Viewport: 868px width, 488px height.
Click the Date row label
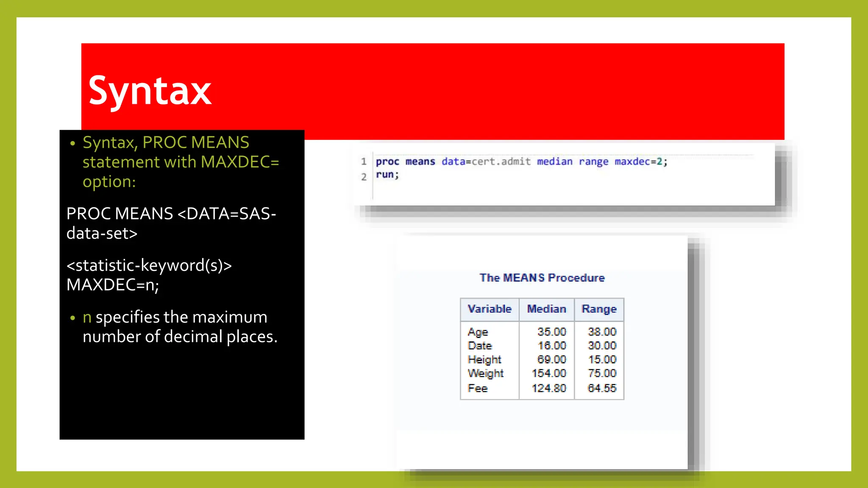[480, 346]
